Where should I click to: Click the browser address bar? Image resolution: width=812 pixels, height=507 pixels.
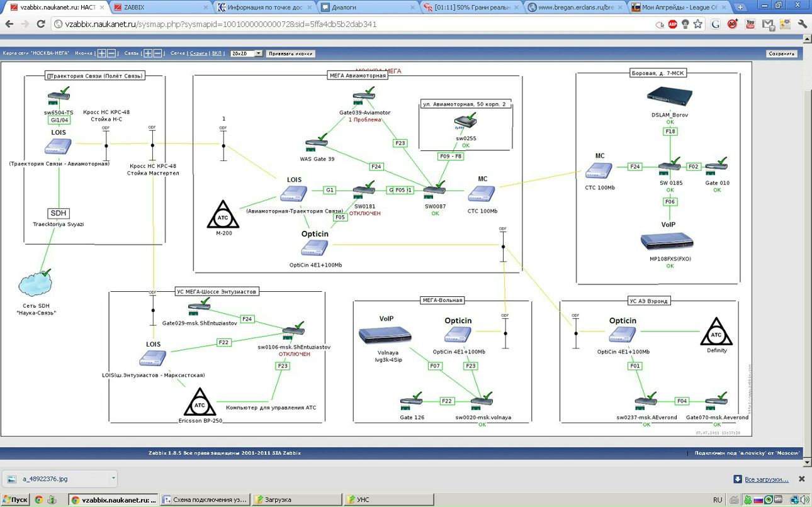pos(352,25)
